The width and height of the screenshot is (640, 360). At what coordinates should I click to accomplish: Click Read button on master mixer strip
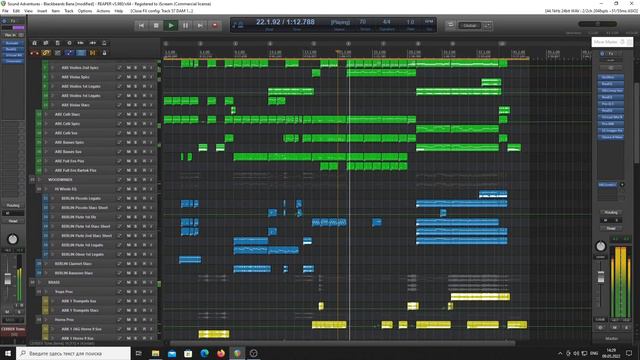(611, 228)
